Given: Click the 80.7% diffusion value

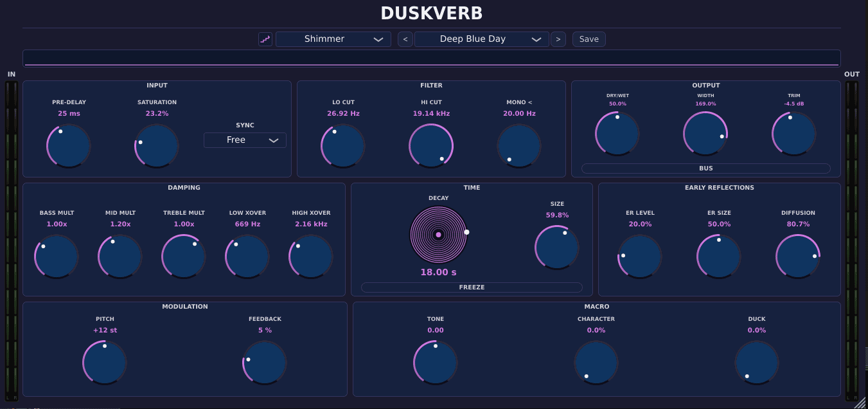Looking at the screenshot, I should (798, 224).
